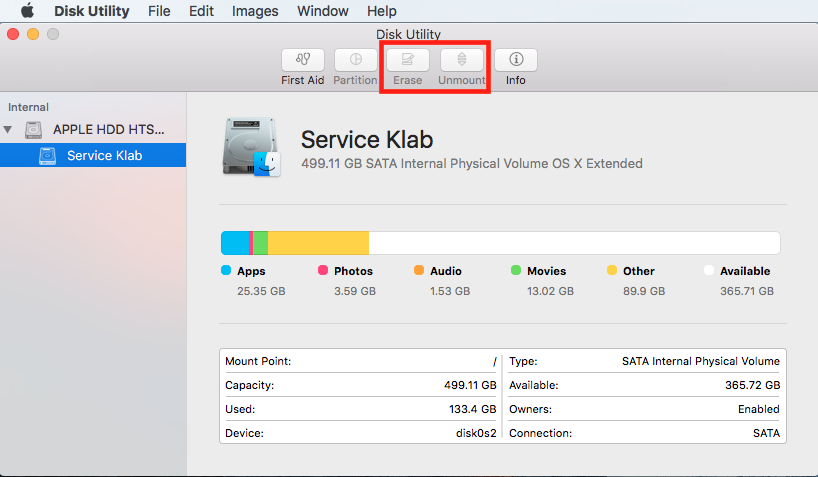Run First Aid from the toolbar
818x477 pixels.
tap(302, 60)
